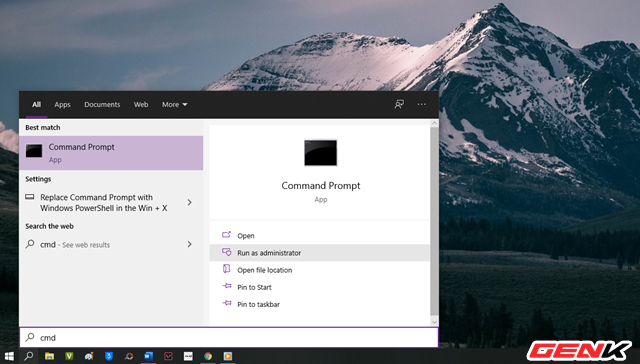This screenshot has height=364, width=640.
Task: Open the Windows Start button
Action: pos(9,356)
